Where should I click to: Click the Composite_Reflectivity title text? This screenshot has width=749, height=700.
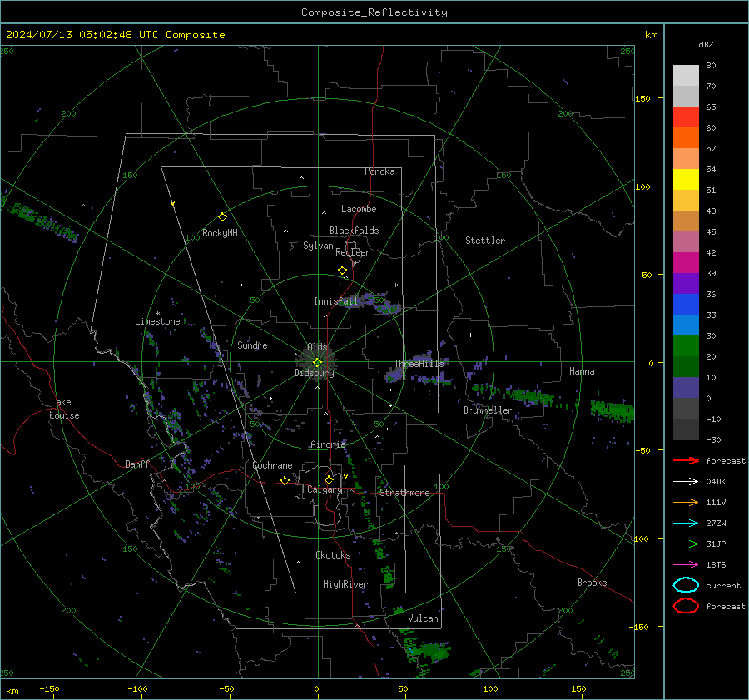[x=374, y=12]
